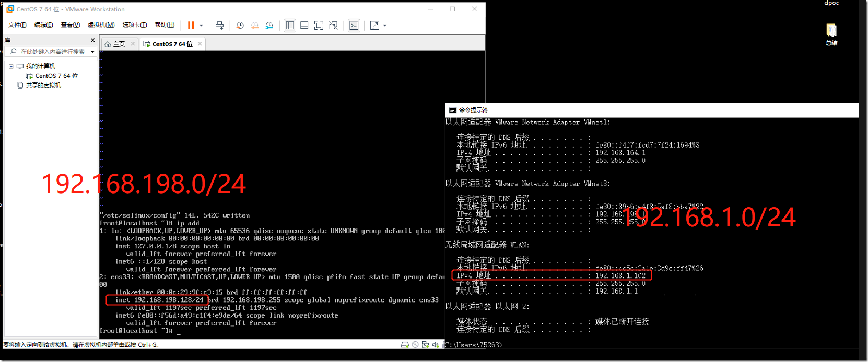Switch to Unity mode icon
Image resolution: width=868 pixels, height=362 pixels.
pos(333,25)
